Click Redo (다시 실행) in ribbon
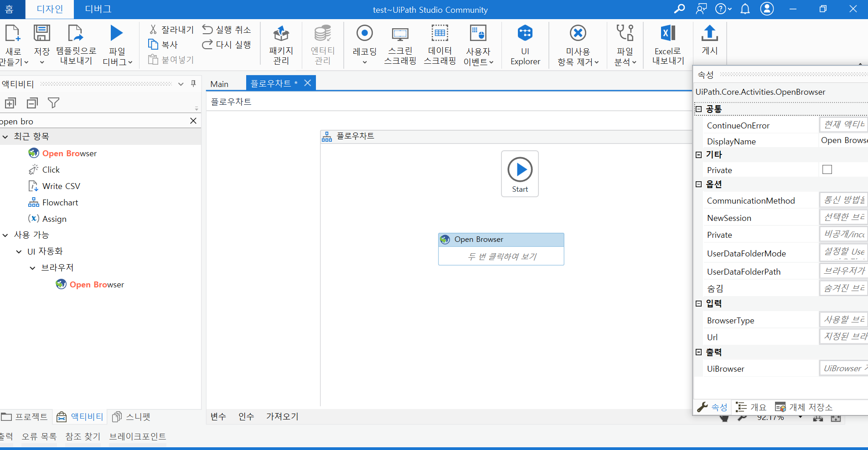 pyautogui.click(x=227, y=45)
